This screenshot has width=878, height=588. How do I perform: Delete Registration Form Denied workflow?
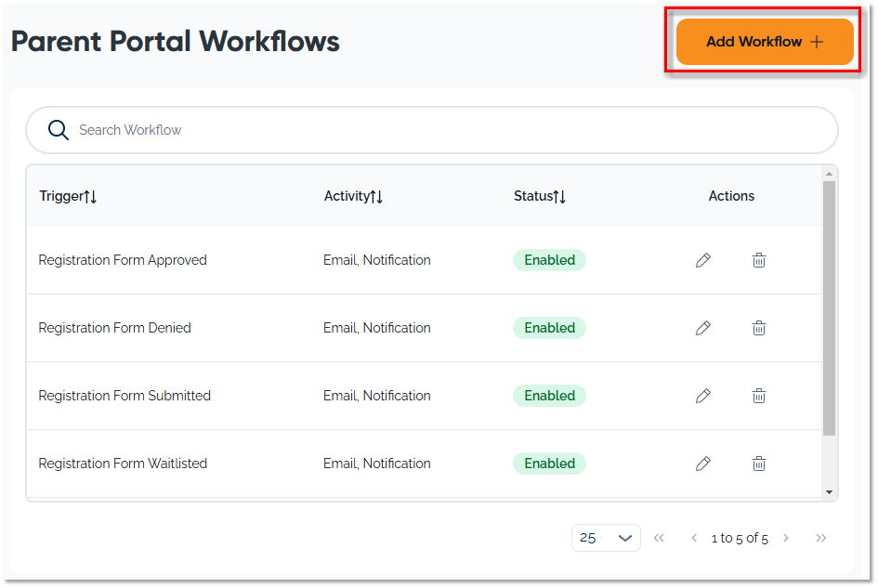[759, 328]
